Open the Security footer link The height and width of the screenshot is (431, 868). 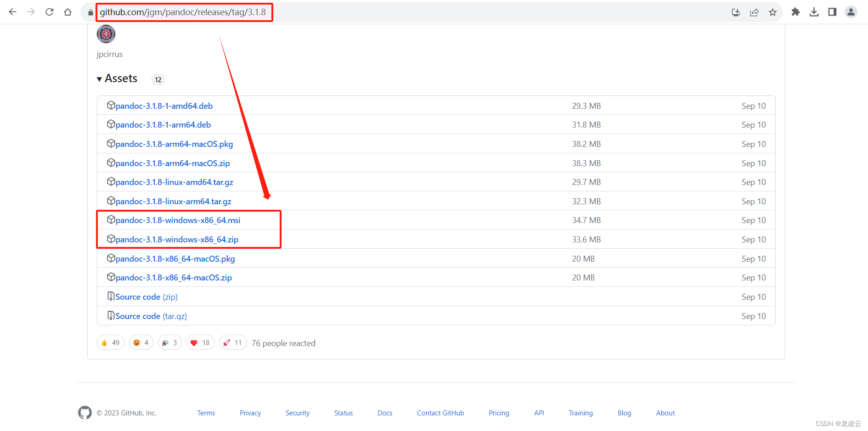click(x=298, y=413)
